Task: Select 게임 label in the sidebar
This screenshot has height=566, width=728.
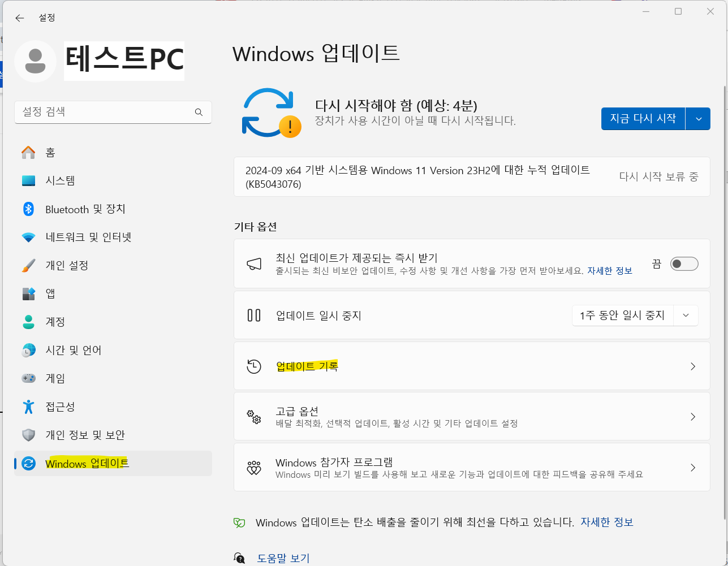Action: click(x=55, y=378)
